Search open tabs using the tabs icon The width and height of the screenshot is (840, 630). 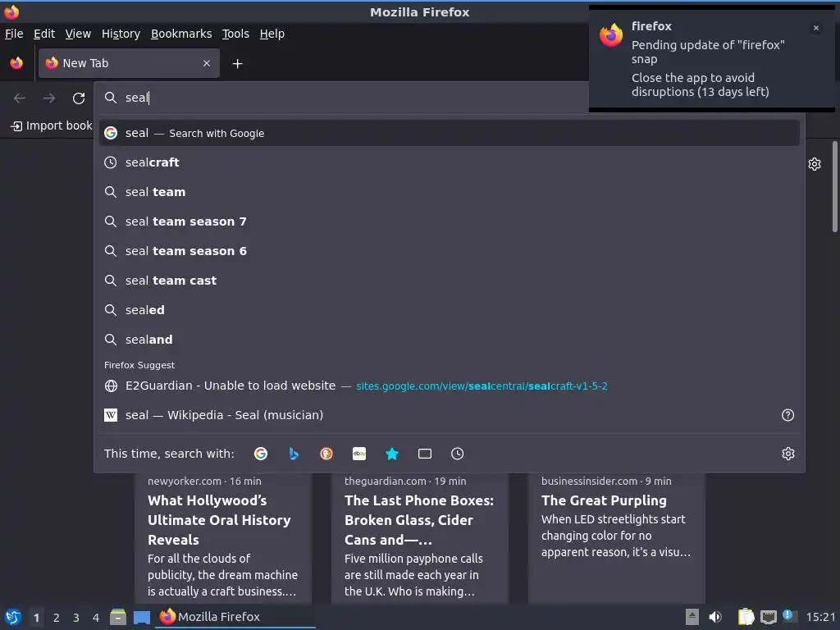pos(425,454)
